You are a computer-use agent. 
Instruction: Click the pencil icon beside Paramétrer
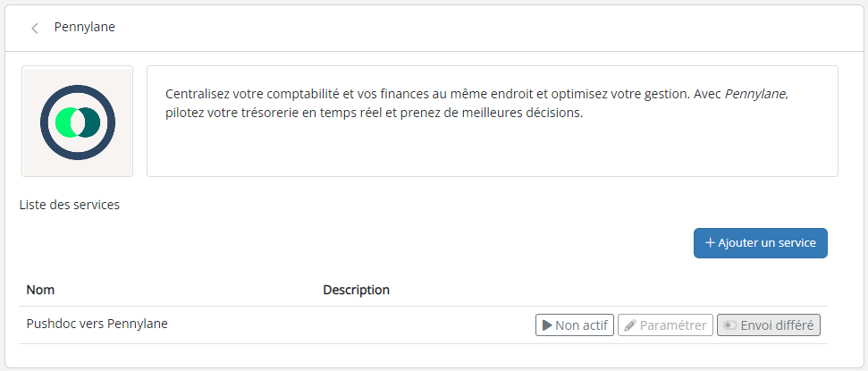point(630,325)
